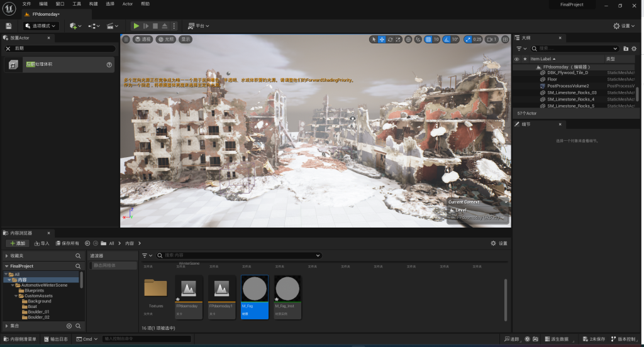The image size is (644, 347).
Task: Open the quick add content menu
Action: (75, 26)
